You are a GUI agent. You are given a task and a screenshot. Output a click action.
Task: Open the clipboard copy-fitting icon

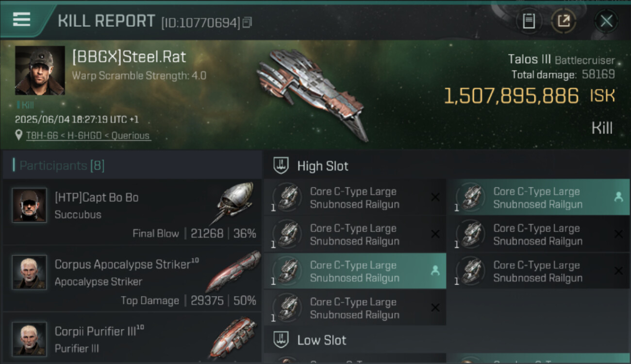coord(529,21)
